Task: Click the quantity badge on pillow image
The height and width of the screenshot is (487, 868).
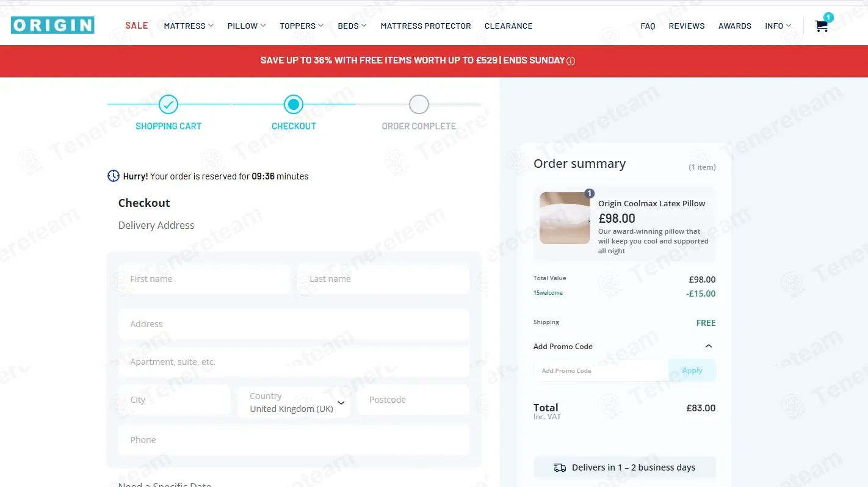Action: click(589, 193)
